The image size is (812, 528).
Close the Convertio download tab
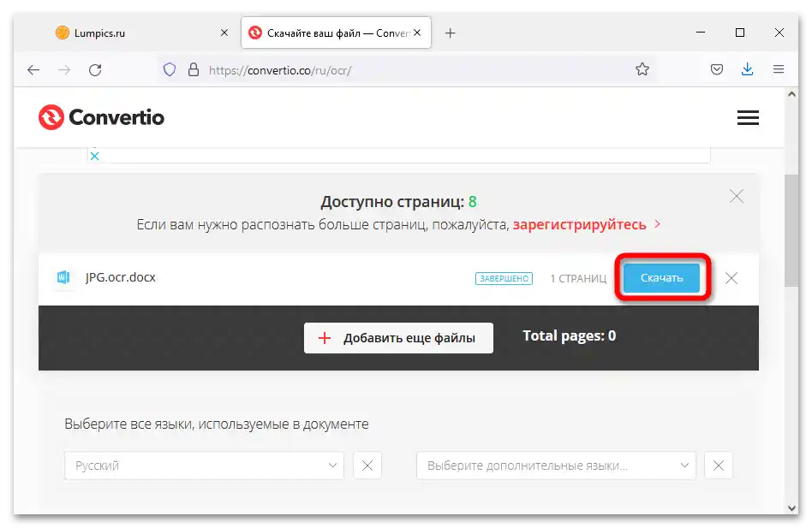tap(417, 33)
